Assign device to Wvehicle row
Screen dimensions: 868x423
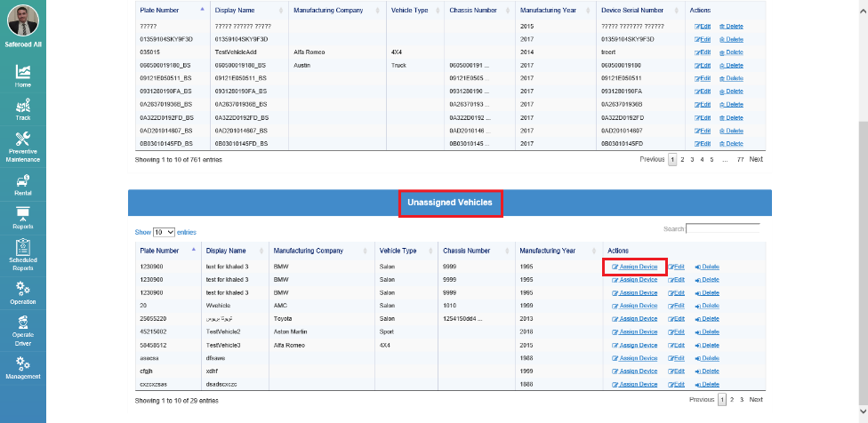pyautogui.click(x=635, y=306)
